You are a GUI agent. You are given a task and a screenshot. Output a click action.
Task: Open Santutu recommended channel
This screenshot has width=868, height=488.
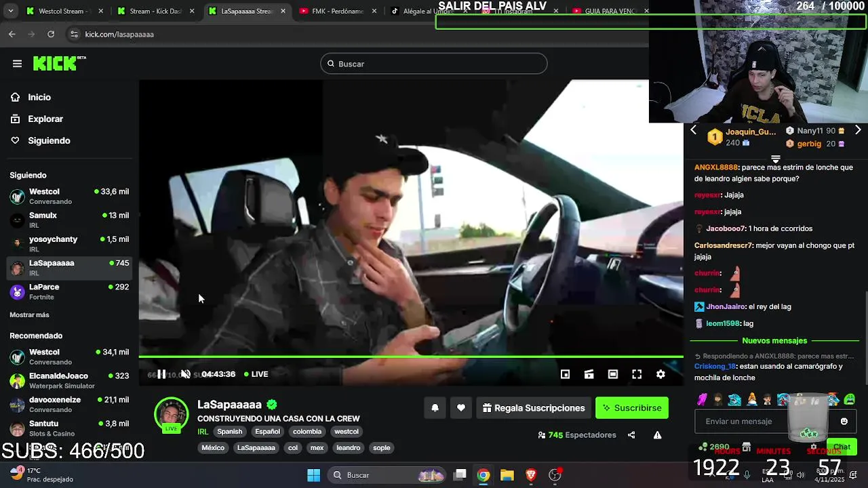69,428
